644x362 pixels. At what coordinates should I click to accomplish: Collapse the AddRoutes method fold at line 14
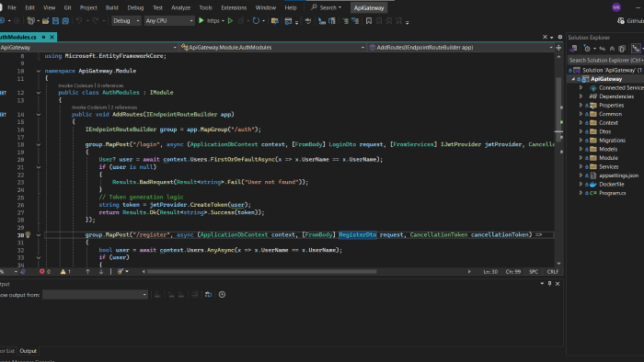pyautogui.click(x=39, y=115)
